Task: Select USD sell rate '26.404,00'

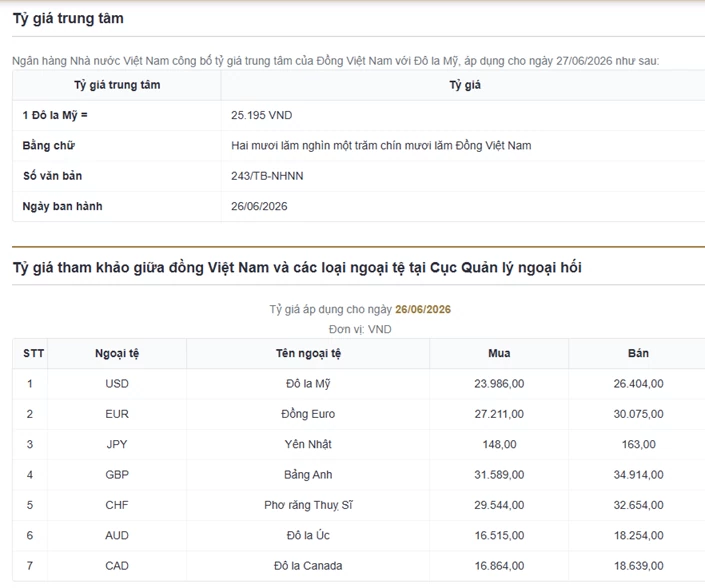Action: point(638,383)
